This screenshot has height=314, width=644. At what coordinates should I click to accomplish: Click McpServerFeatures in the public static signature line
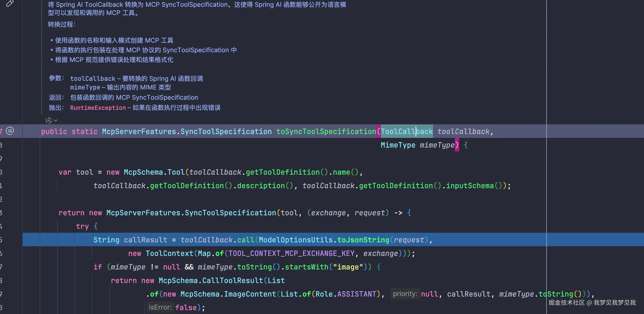point(139,132)
